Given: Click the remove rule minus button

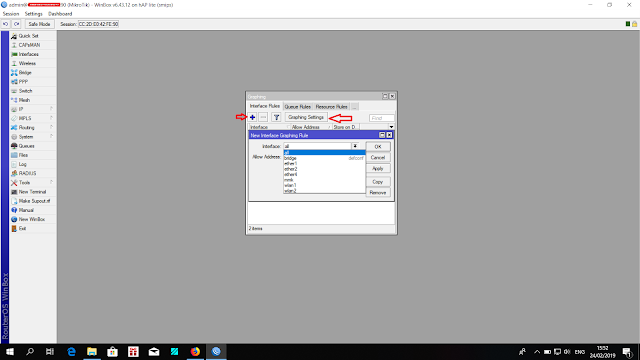Looking at the screenshot, I should coord(263,118).
